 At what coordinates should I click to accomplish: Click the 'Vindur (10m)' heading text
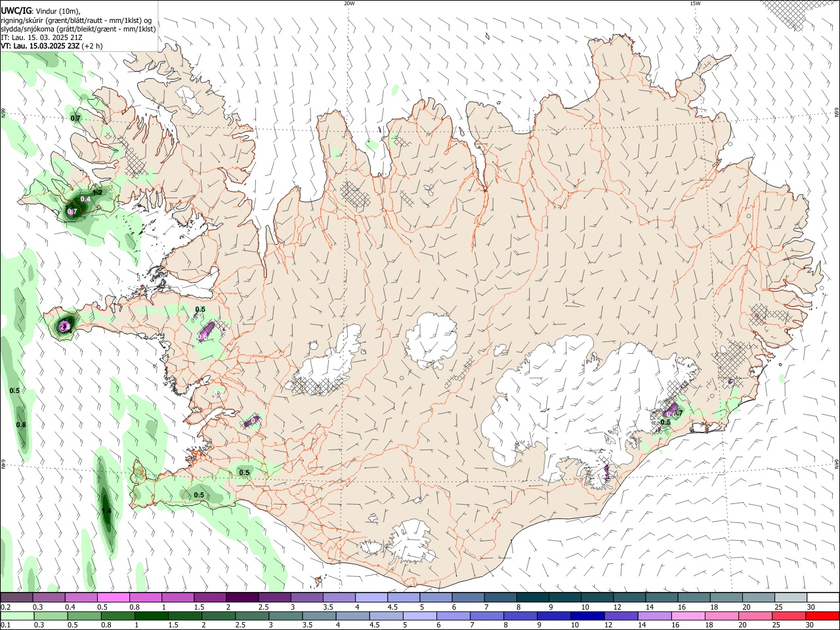pos(58,11)
